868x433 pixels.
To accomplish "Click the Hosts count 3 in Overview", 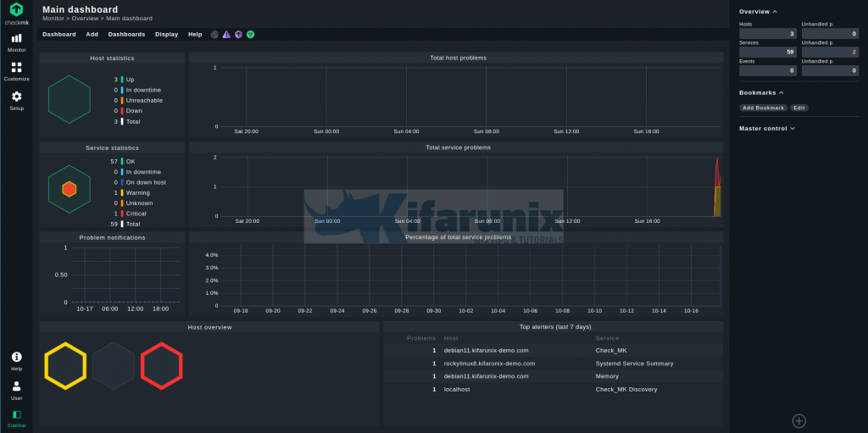I will pyautogui.click(x=768, y=34).
